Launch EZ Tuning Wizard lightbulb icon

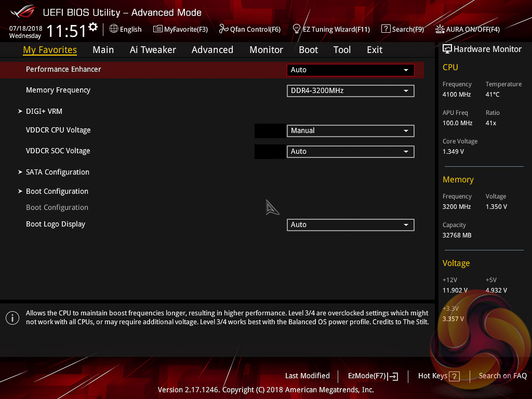point(297,29)
